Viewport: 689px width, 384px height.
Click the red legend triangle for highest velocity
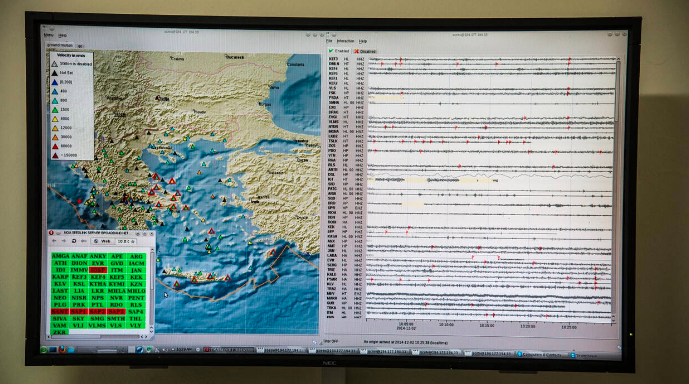(55, 155)
